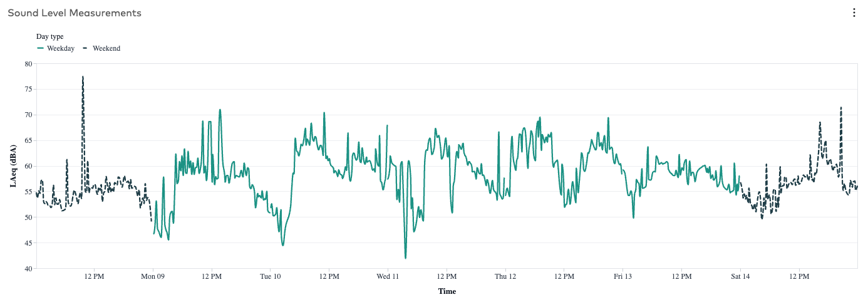Click the "LAeq (dBA)" y-axis title
Screen dimensions: 868x302
click(13, 166)
